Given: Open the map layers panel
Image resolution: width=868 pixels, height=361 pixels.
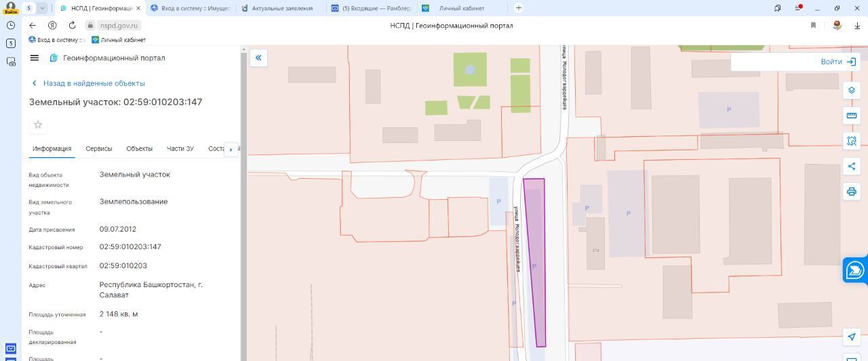Looking at the screenshot, I should tap(852, 90).
